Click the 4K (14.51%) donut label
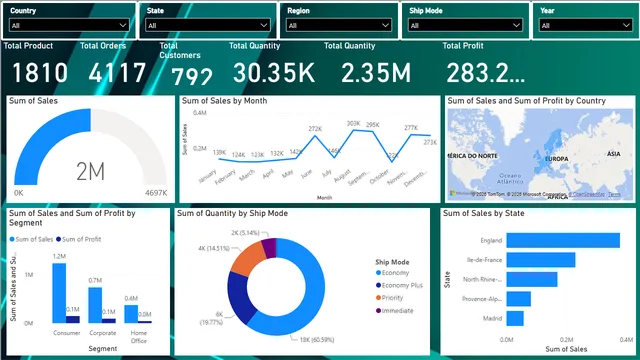The image size is (640, 360). coord(214,248)
